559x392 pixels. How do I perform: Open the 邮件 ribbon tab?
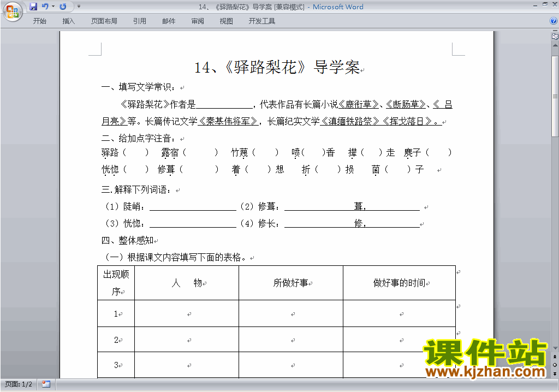169,21
